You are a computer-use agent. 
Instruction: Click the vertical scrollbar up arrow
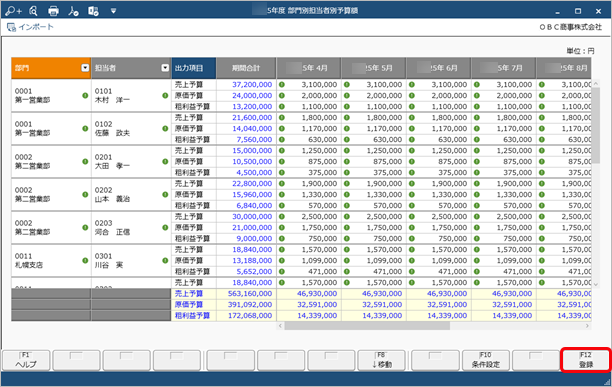click(x=596, y=83)
